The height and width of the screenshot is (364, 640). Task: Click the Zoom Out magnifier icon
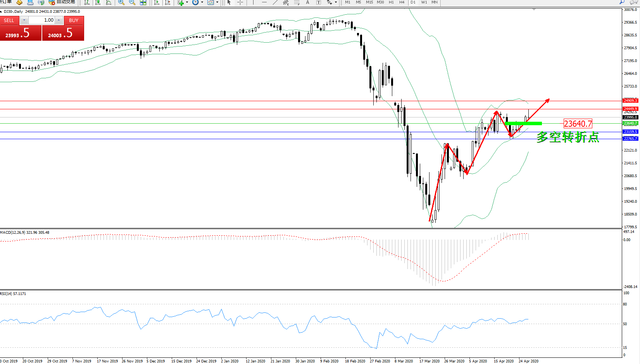132,2
